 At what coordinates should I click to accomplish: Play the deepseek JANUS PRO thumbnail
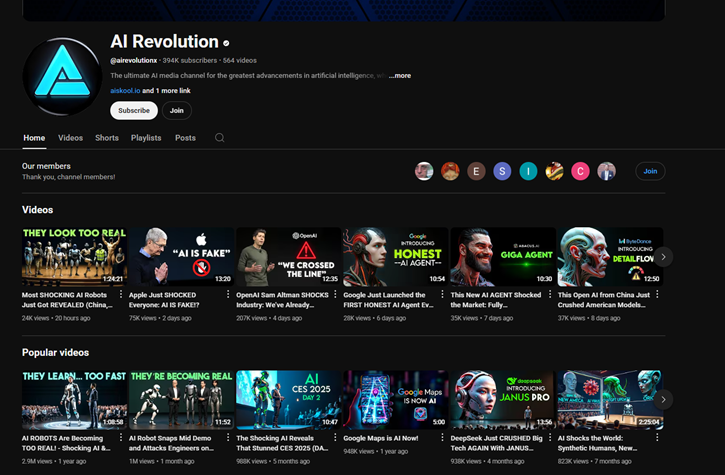pos(503,400)
